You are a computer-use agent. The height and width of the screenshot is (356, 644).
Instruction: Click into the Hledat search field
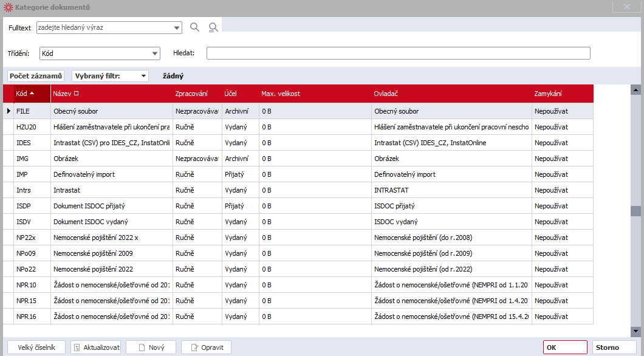[398, 53]
